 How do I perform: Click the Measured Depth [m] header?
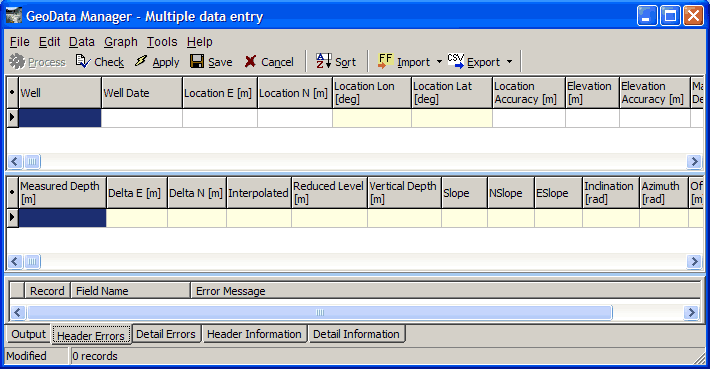(62, 192)
